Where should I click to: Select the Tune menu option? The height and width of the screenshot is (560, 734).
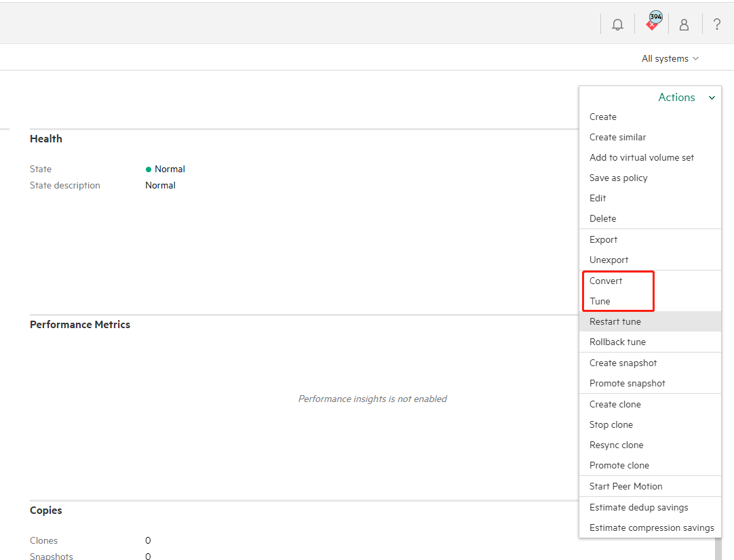pyautogui.click(x=600, y=301)
